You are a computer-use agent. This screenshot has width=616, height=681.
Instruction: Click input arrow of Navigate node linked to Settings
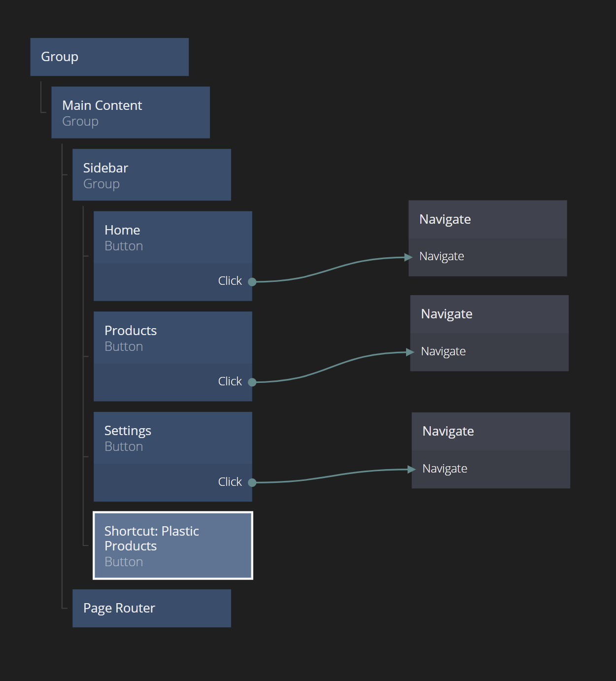pos(411,469)
